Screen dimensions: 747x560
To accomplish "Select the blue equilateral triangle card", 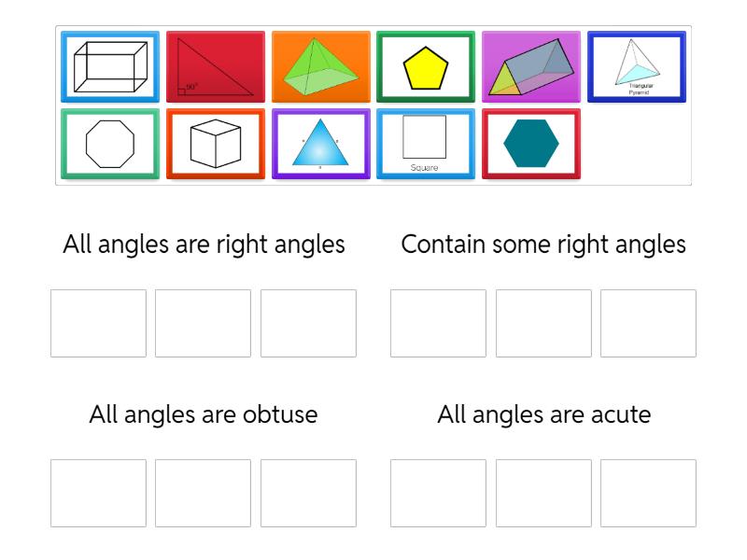I will (x=321, y=144).
